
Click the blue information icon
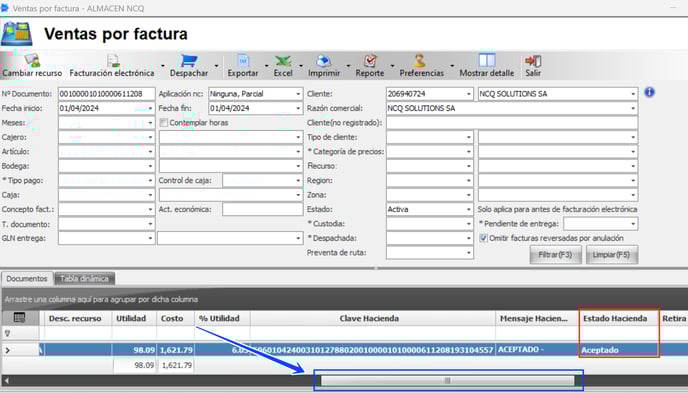tap(649, 93)
